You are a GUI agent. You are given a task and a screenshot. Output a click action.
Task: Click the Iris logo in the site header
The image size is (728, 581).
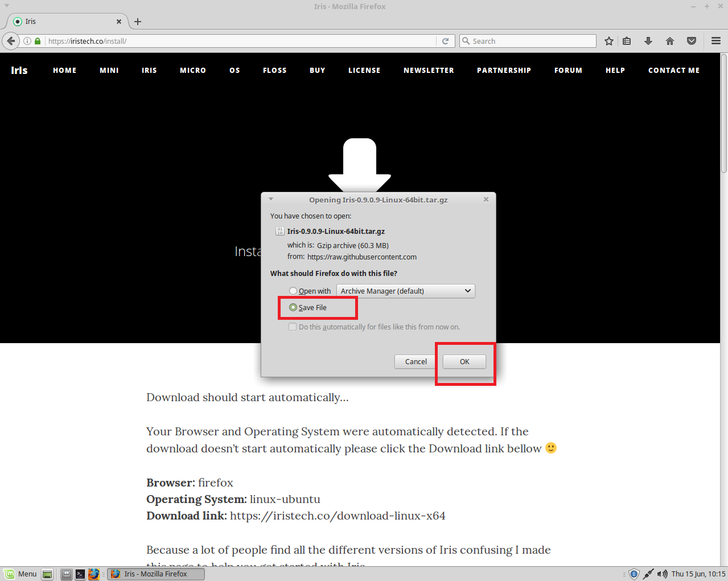point(19,70)
